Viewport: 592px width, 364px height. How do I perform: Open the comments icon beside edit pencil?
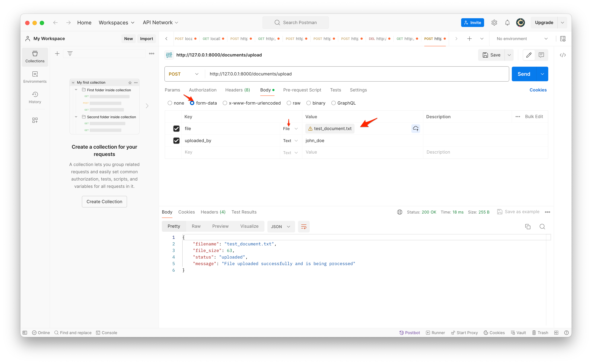coord(541,55)
